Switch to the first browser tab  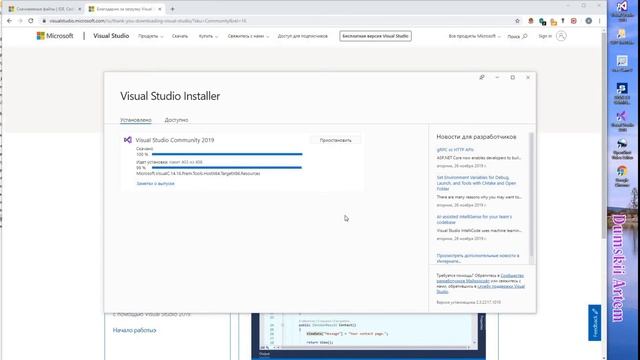pyautogui.click(x=44, y=9)
